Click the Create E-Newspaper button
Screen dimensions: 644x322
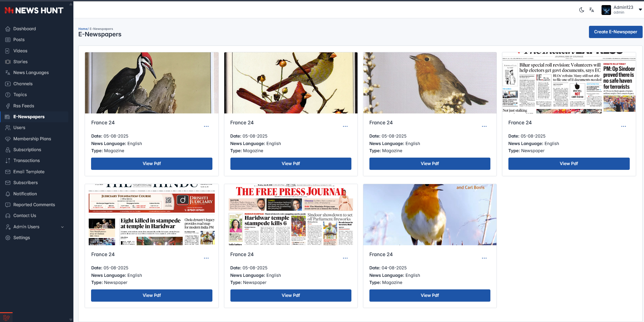615,32
